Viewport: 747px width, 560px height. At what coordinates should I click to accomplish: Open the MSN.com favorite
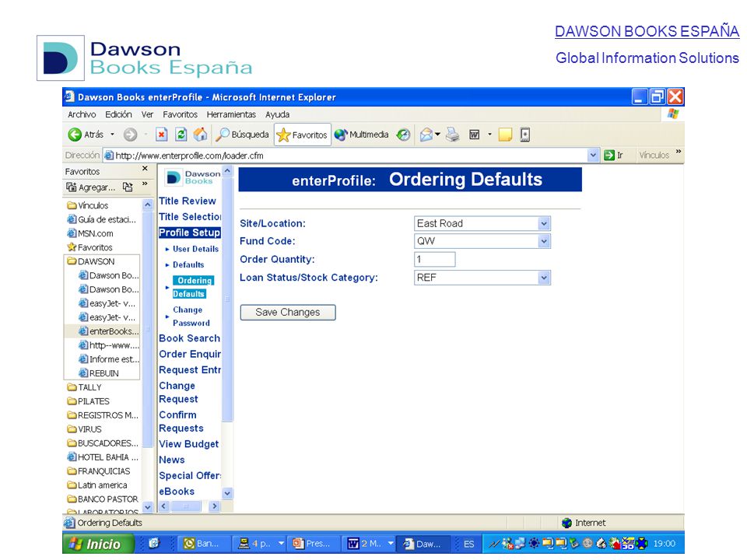[x=90, y=234]
